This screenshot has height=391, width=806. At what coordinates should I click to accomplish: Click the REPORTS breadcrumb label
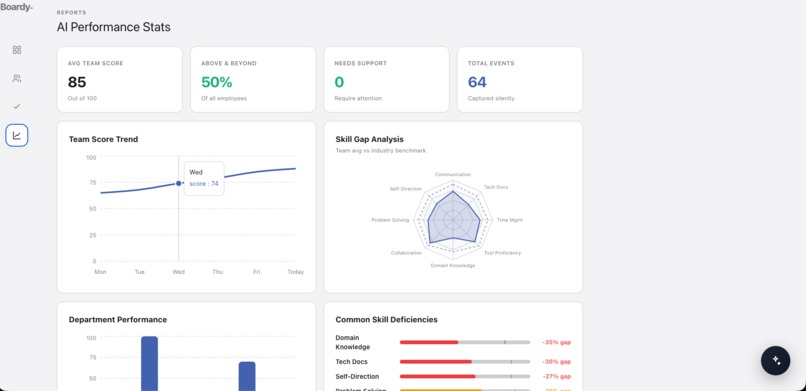pos(71,12)
